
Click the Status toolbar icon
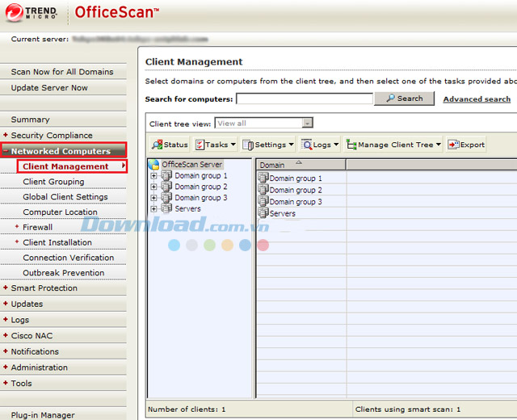click(157, 145)
